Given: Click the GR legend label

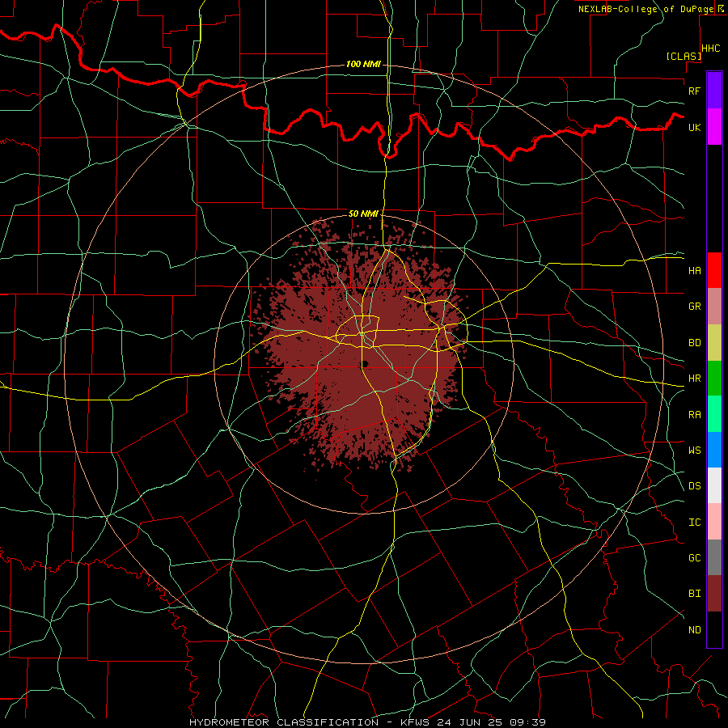Looking at the screenshot, I should (694, 307).
